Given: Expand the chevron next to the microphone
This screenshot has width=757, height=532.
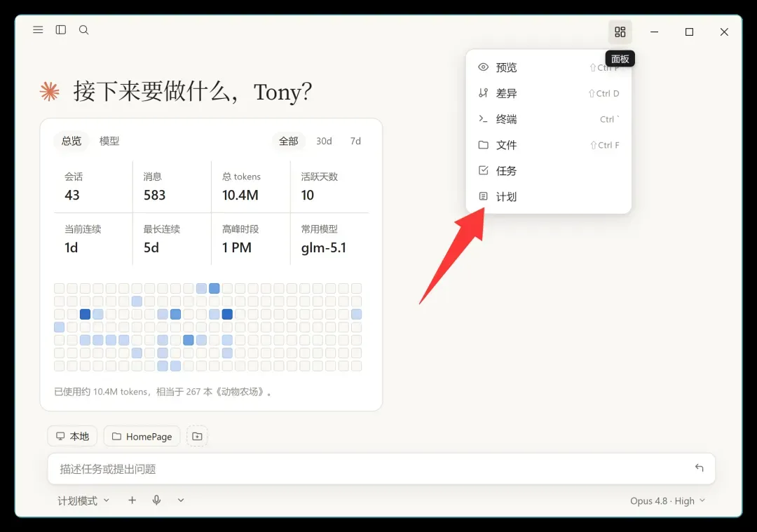Looking at the screenshot, I should (181, 500).
